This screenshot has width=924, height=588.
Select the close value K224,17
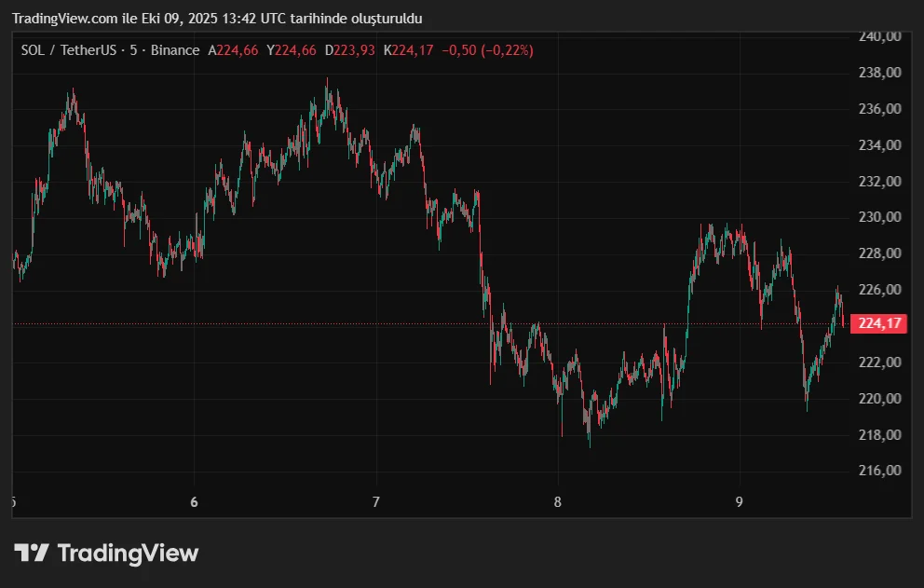point(409,50)
